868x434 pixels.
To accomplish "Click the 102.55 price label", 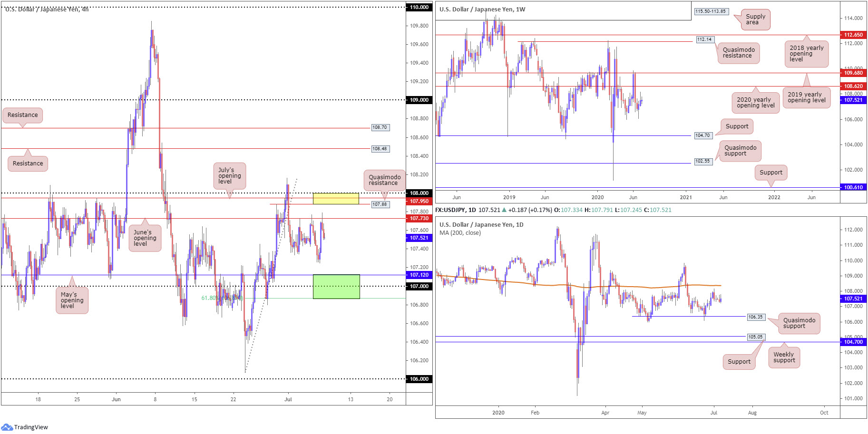I will tap(703, 161).
